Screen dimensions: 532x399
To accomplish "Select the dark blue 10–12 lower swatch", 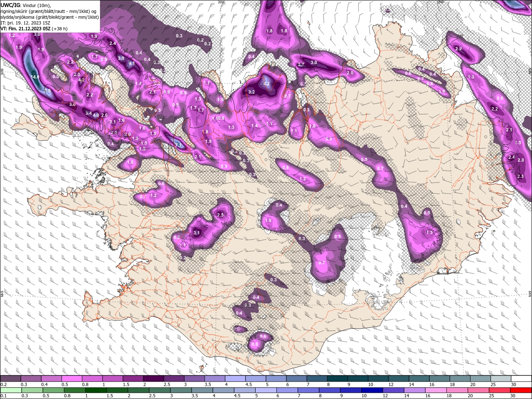I will 373,390.
